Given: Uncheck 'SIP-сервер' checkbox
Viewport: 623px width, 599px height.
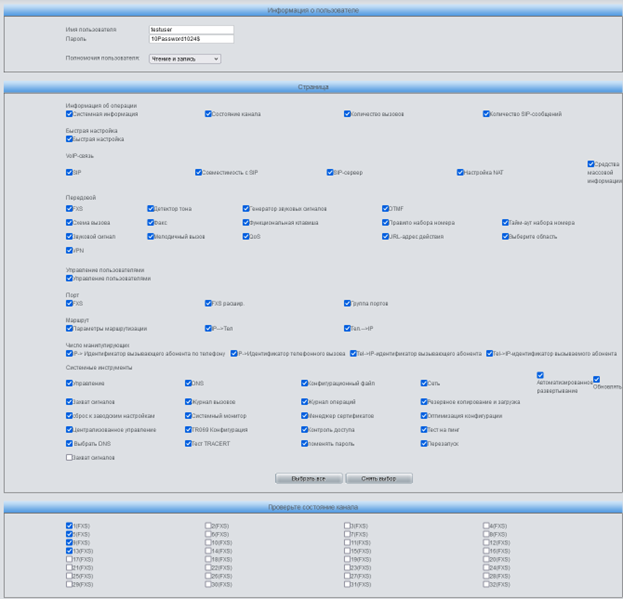Looking at the screenshot, I should click(330, 172).
